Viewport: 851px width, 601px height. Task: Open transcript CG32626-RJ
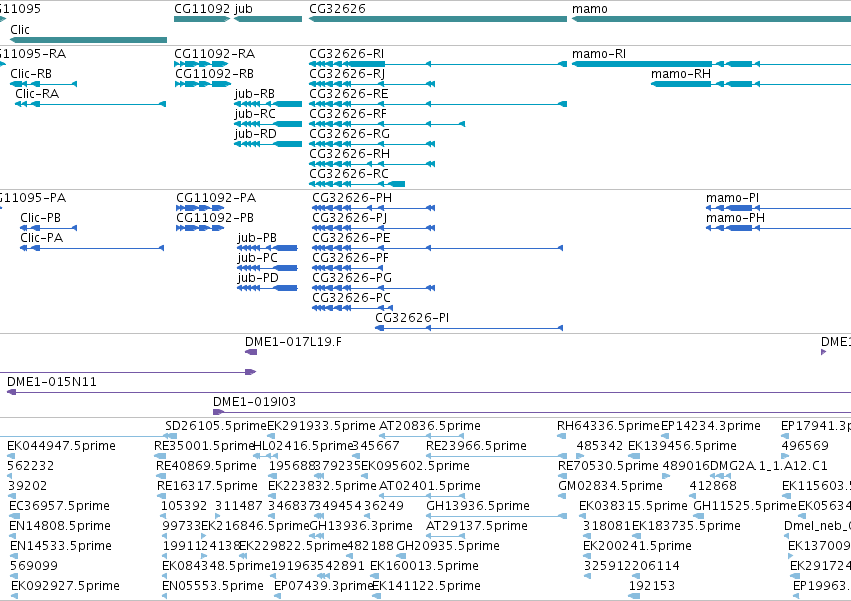click(372, 84)
